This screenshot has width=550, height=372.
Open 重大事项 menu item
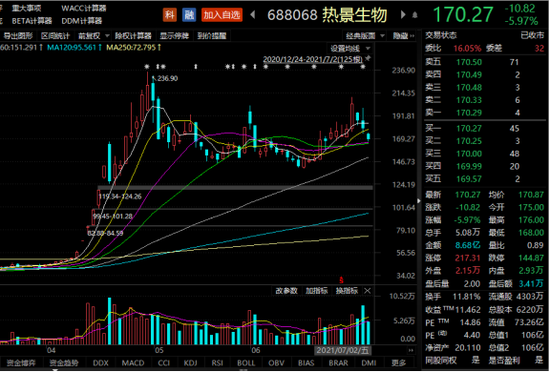click(26, 8)
